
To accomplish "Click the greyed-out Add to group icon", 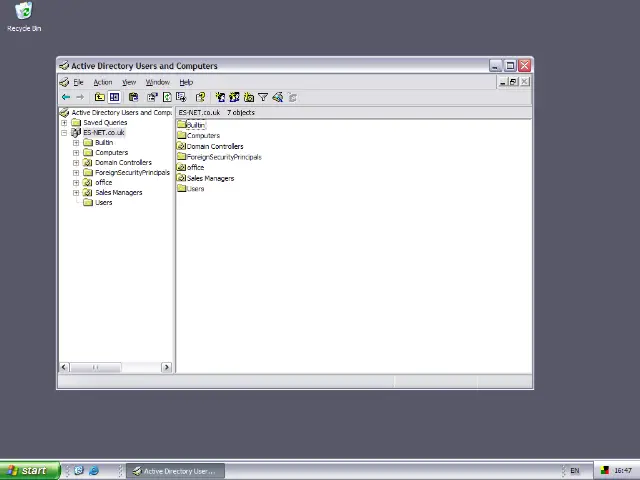I will coord(292,97).
